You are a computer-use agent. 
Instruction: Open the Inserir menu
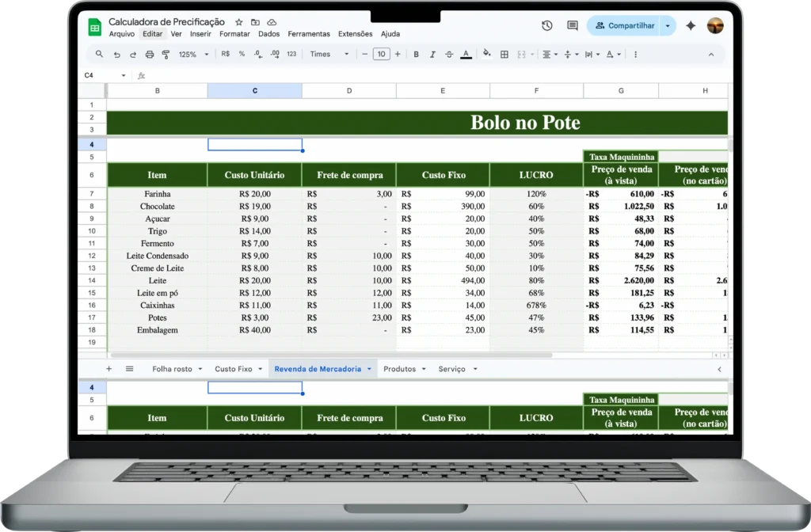click(x=200, y=34)
